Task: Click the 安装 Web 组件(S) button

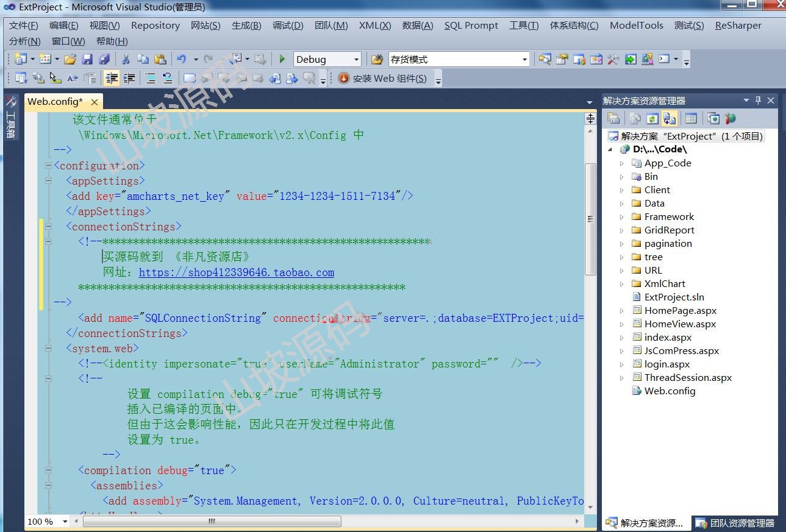Action: (383, 78)
